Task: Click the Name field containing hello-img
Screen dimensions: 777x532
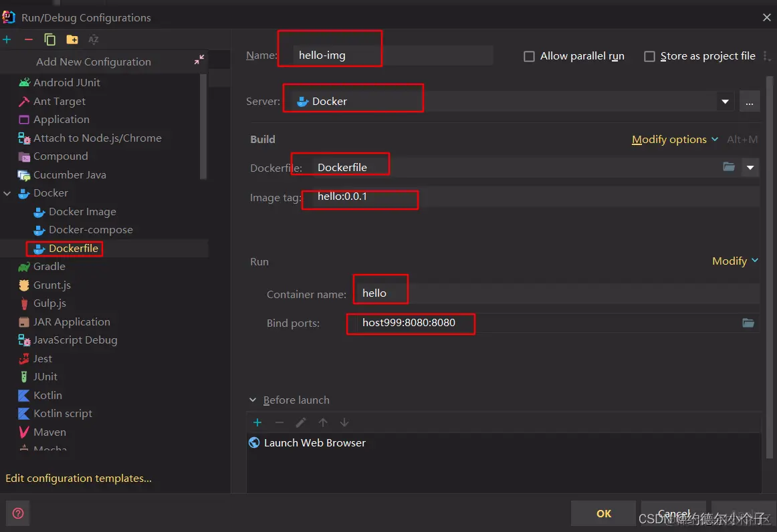Action: [393, 55]
